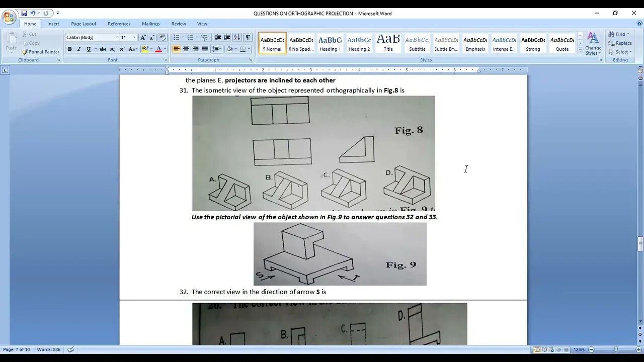The image size is (644, 362).
Task: Clear formatting in the Font group
Action: (162, 37)
